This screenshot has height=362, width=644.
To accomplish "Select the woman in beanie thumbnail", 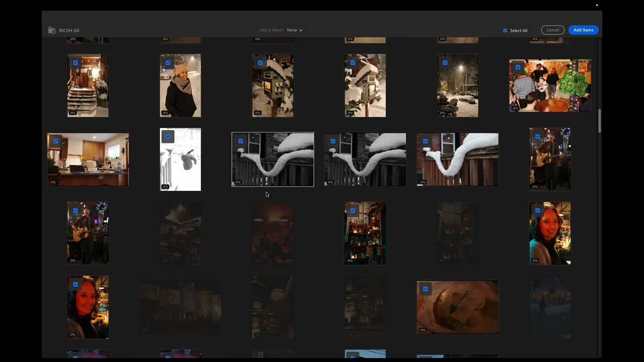I will (x=180, y=85).
